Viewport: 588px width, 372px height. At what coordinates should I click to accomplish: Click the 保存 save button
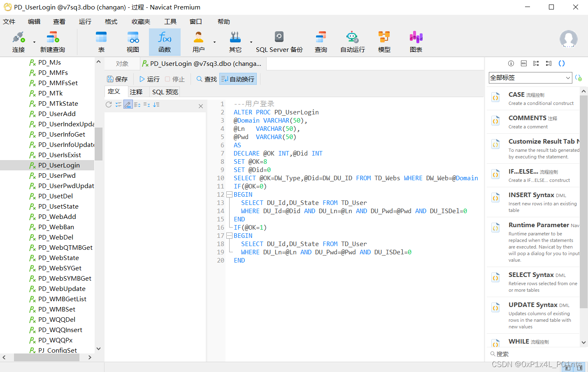(x=117, y=79)
